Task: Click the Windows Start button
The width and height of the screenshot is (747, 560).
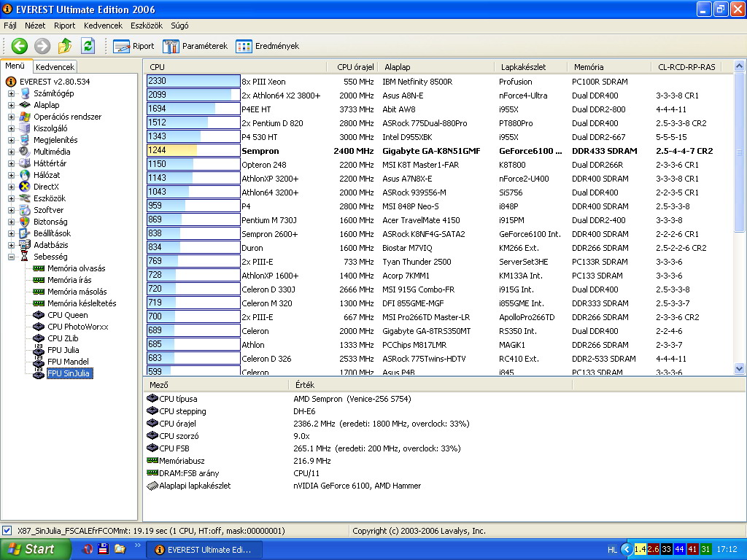Action: point(35,549)
